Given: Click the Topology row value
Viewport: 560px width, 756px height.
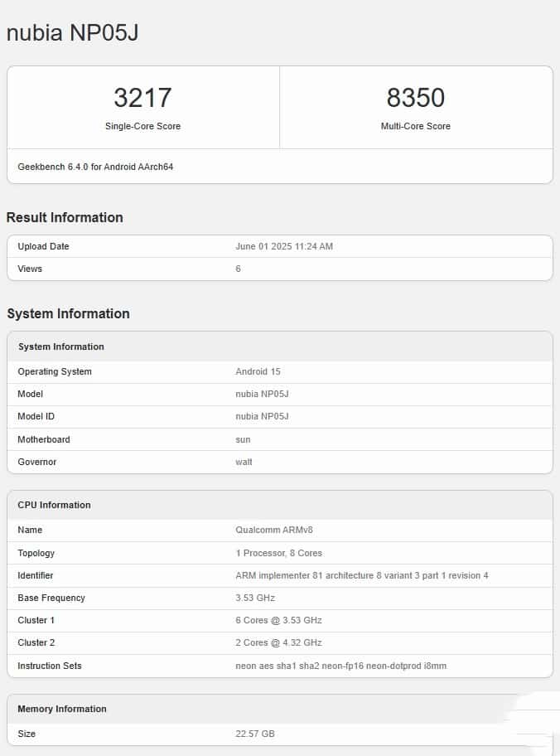Looking at the screenshot, I should [x=278, y=553].
